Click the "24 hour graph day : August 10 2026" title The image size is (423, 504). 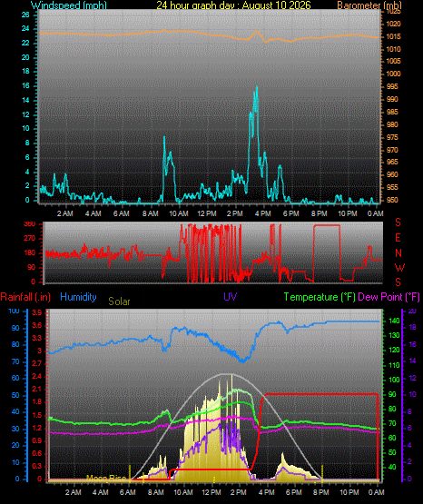click(233, 5)
